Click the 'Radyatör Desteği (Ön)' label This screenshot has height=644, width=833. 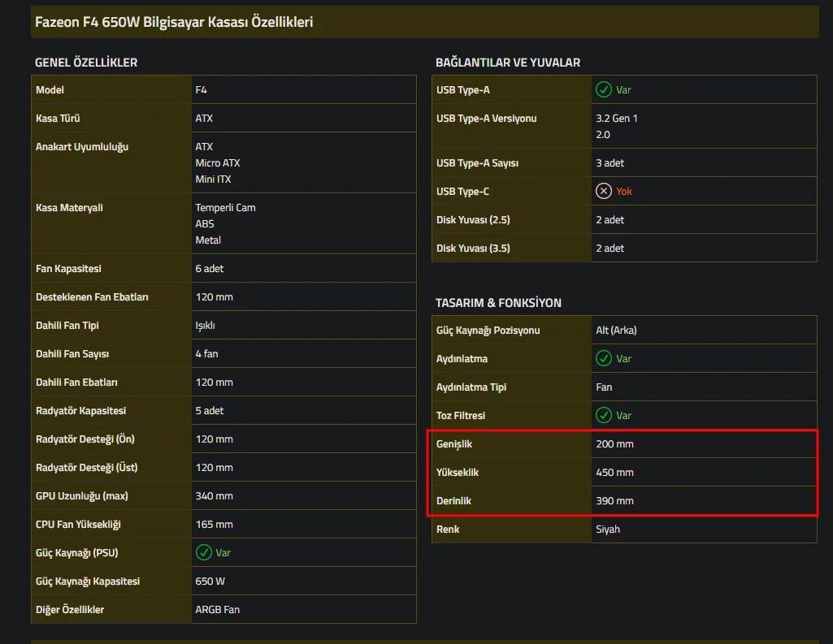(x=85, y=439)
